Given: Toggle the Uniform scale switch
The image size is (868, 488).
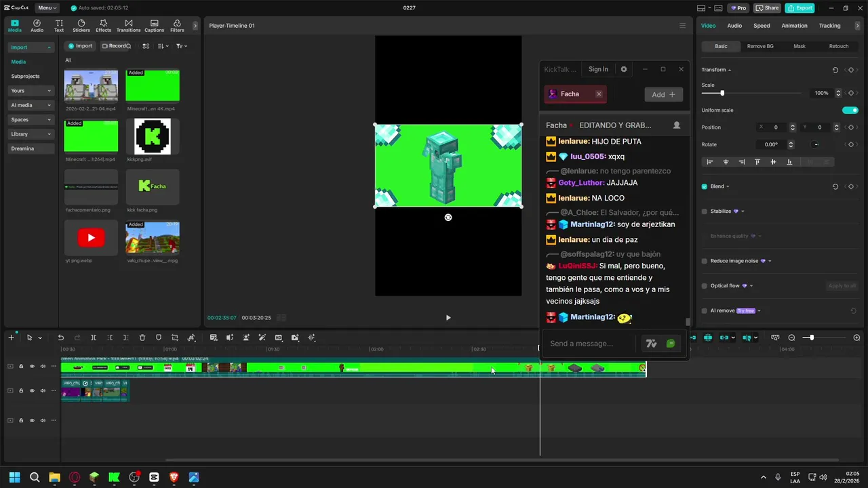Looking at the screenshot, I should click(850, 110).
